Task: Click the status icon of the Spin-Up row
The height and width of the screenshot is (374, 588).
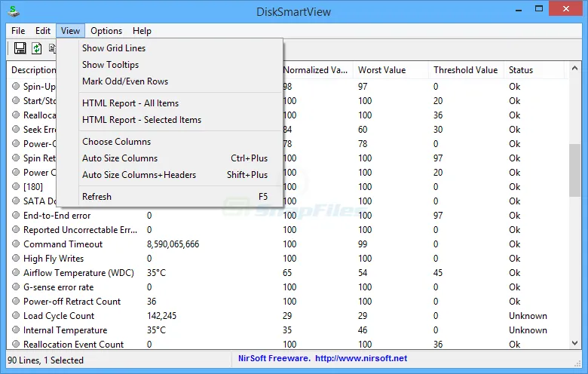Action: click(x=16, y=86)
